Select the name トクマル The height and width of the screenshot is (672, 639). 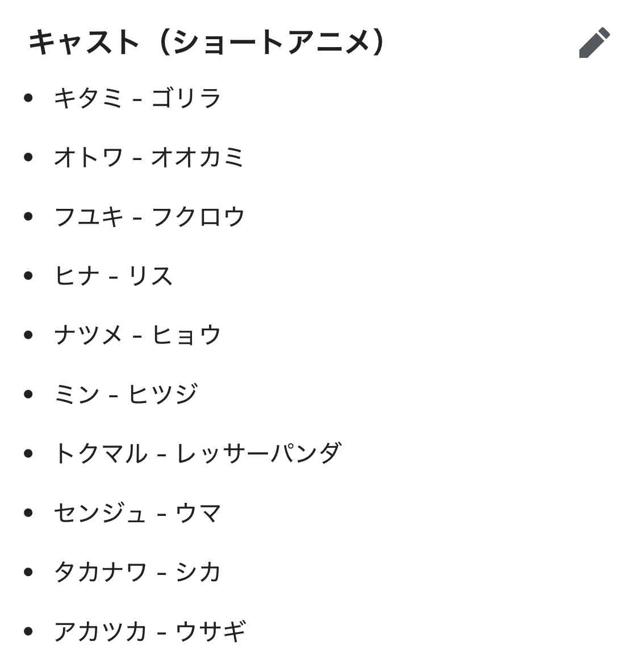(x=101, y=453)
